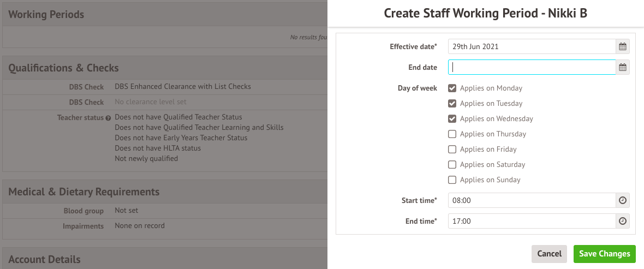
Task: Click the Medical & Dietary Requirements header
Action: [84, 192]
